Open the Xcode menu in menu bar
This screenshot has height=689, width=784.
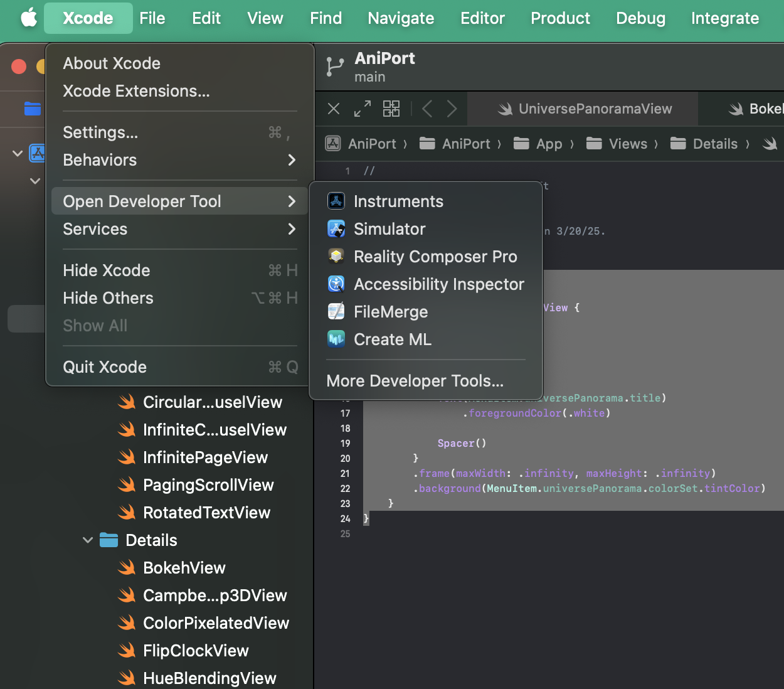pos(88,18)
